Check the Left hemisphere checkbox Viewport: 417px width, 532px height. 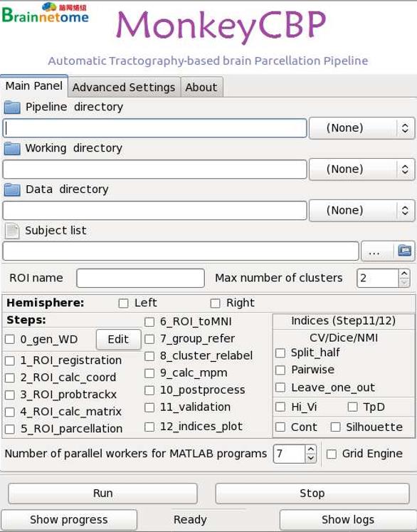(x=123, y=303)
